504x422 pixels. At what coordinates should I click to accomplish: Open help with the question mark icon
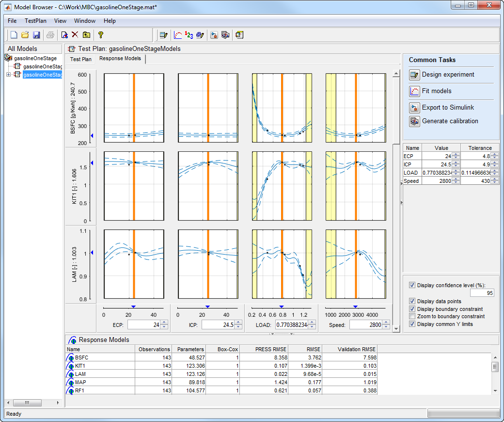pos(100,35)
